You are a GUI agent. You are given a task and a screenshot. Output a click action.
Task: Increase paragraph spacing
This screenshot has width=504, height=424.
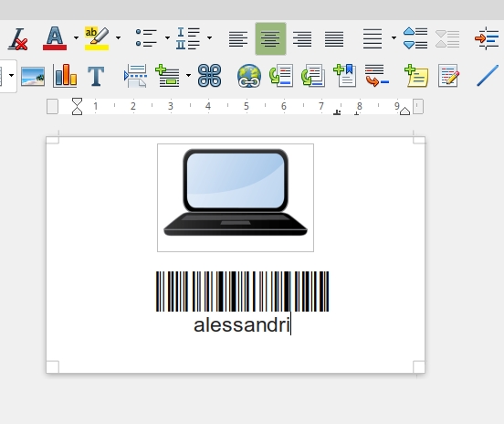point(415,38)
